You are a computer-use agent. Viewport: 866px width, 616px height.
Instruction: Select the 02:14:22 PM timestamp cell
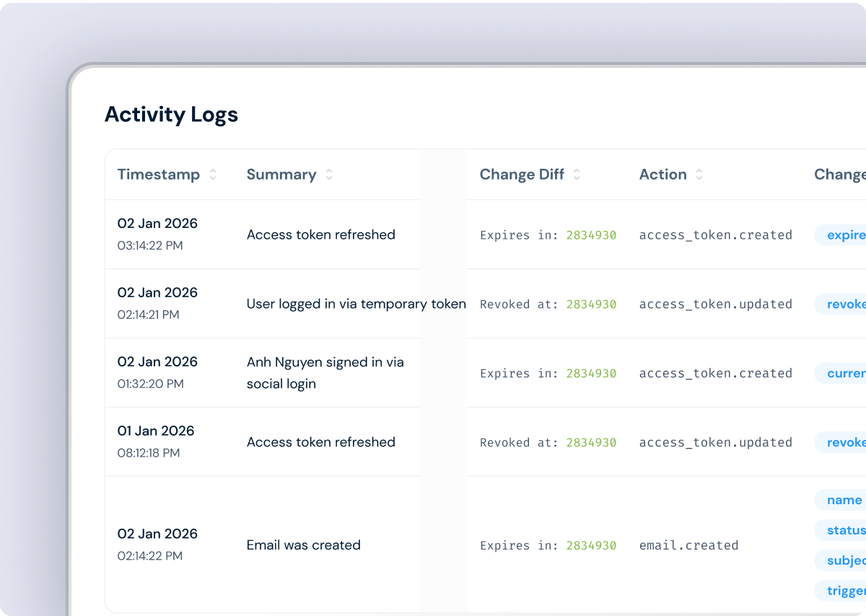click(157, 545)
